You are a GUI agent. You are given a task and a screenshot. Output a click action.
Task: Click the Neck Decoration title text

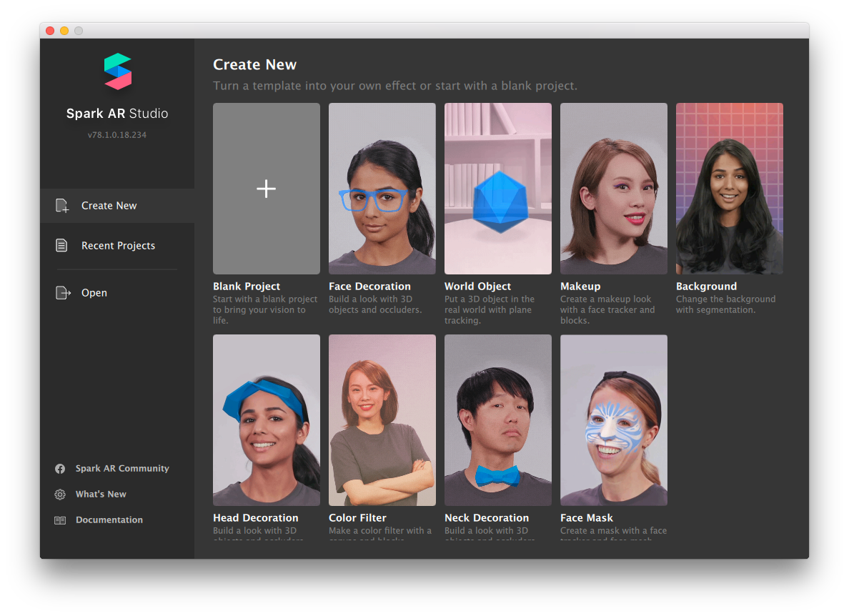[x=487, y=518]
